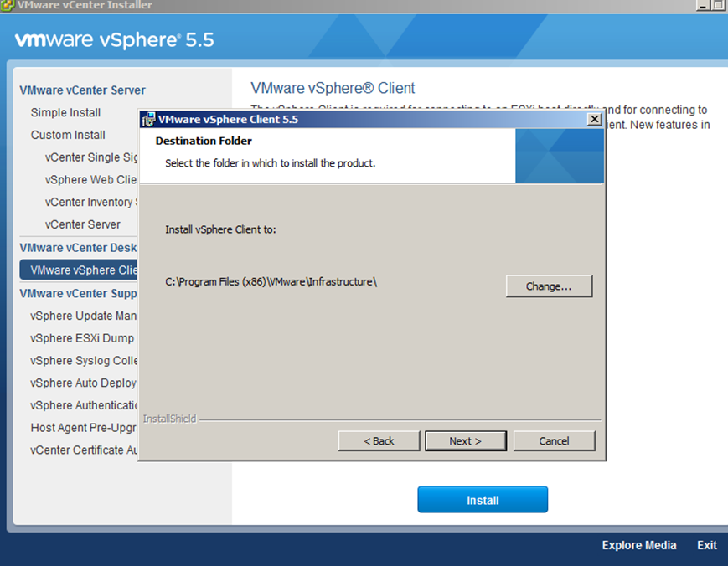Click the vSphere Client dialog title bar icon
Image resolution: width=728 pixels, height=566 pixels.
click(x=147, y=119)
